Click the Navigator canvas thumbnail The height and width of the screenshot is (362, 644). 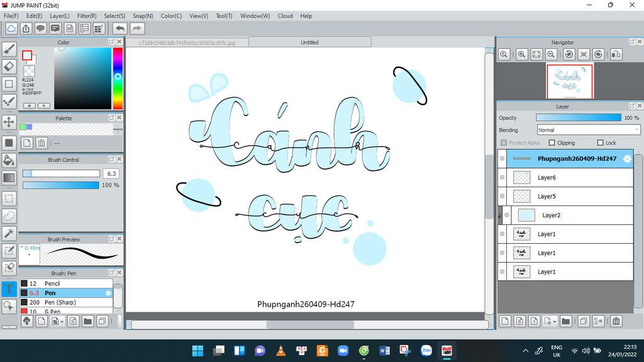[569, 81]
